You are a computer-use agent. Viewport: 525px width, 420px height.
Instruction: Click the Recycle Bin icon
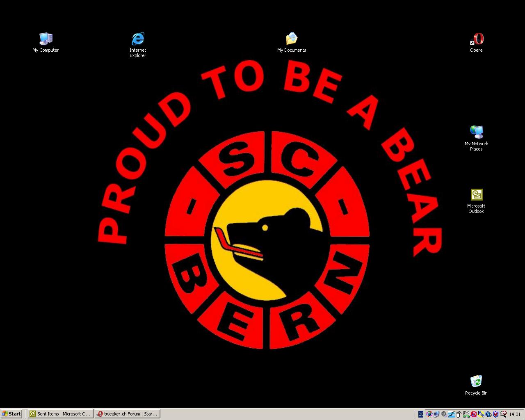pyautogui.click(x=476, y=381)
